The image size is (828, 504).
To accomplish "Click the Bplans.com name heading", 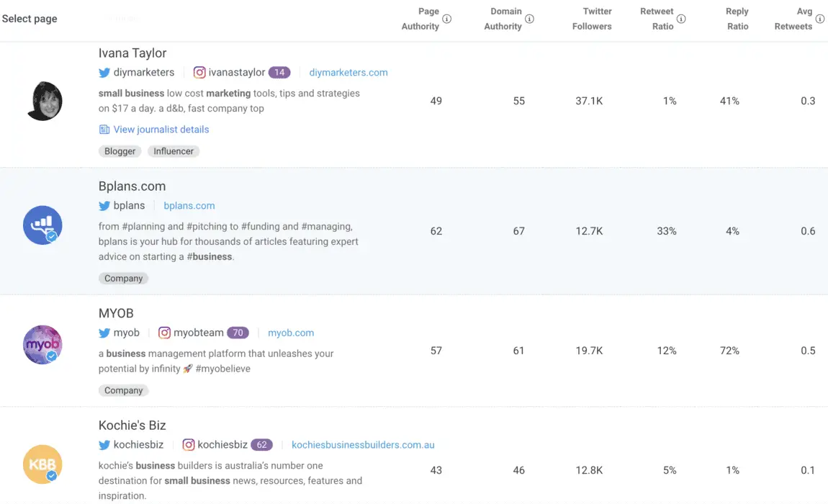I will pos(132,186).
